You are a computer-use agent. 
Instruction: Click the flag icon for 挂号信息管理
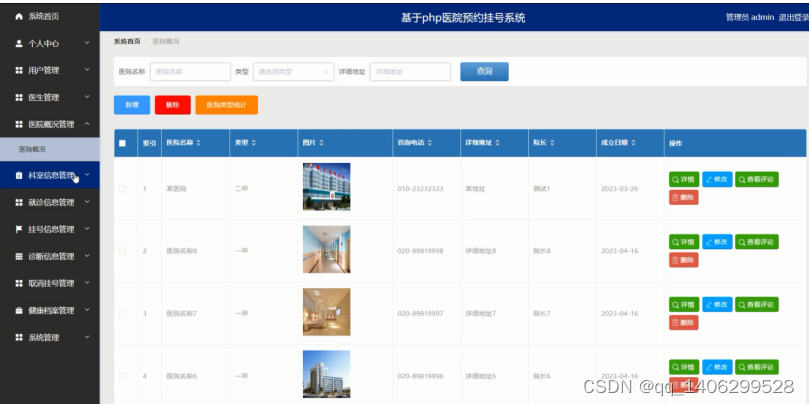pos(19,229)
